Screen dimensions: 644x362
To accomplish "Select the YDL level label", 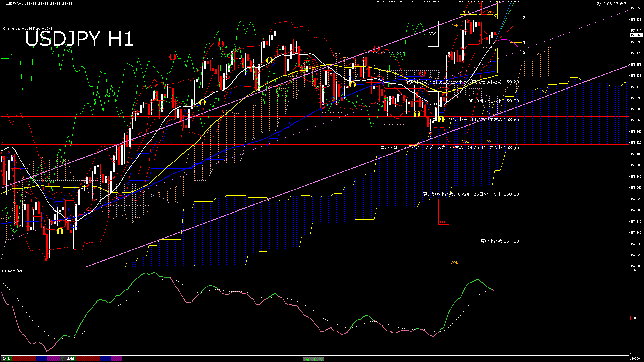I will tap(465, 142).
